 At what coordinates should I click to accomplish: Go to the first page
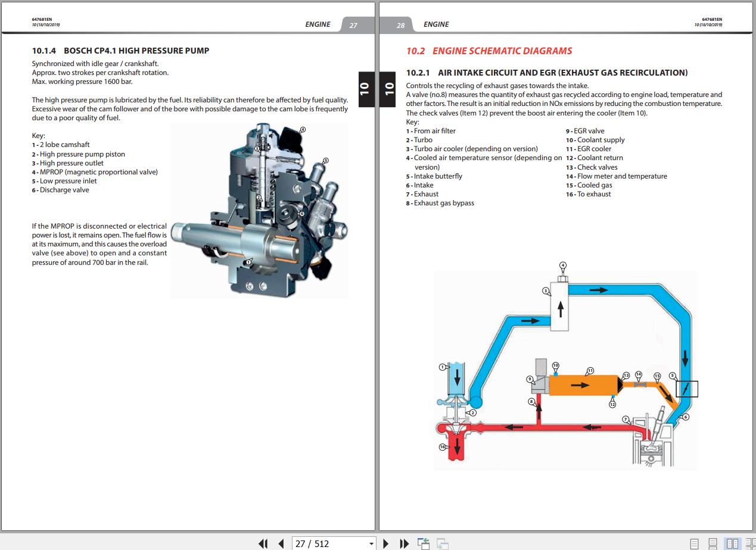[x=263, y=543]
